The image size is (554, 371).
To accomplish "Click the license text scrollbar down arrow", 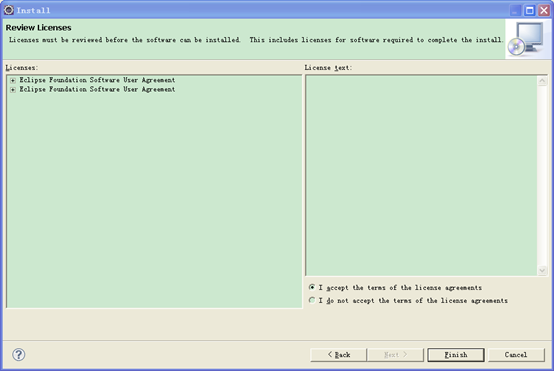I will (542, 271).
